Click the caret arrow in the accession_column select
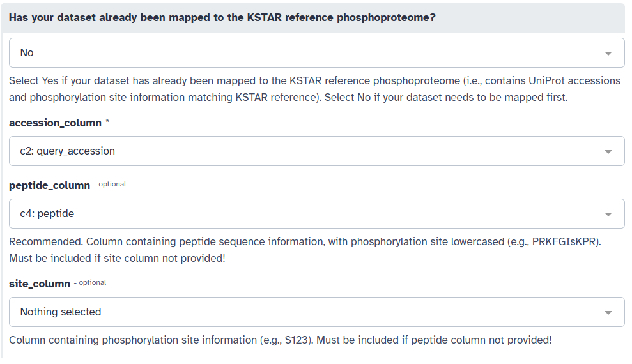Viewport: 632px width, 364px height. [x=608, y=151]
